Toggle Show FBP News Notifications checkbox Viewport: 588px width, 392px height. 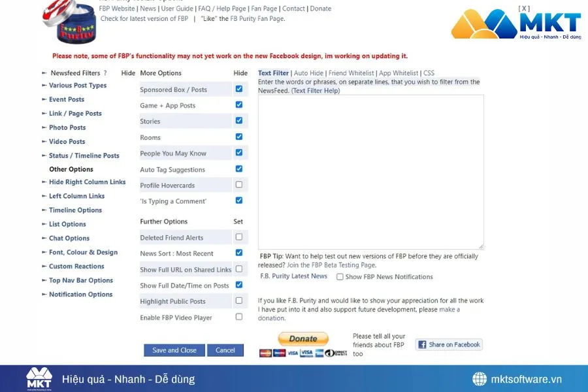click(x=340, y=277)
